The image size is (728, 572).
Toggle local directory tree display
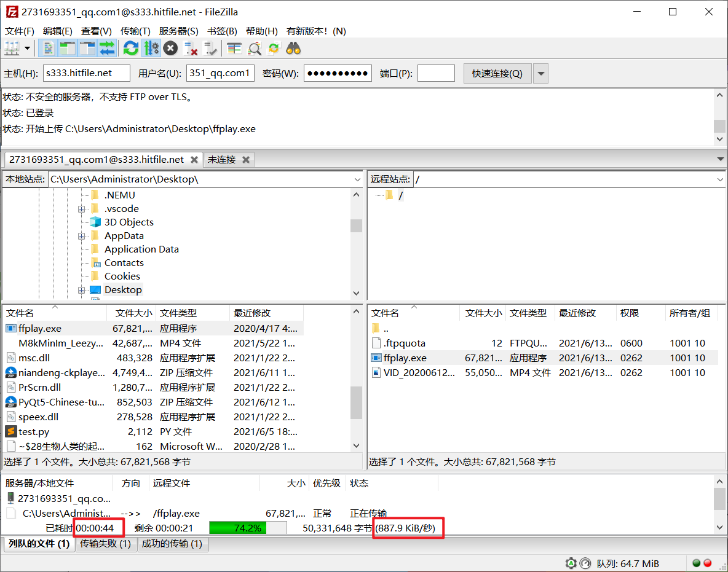pos(67,49)
